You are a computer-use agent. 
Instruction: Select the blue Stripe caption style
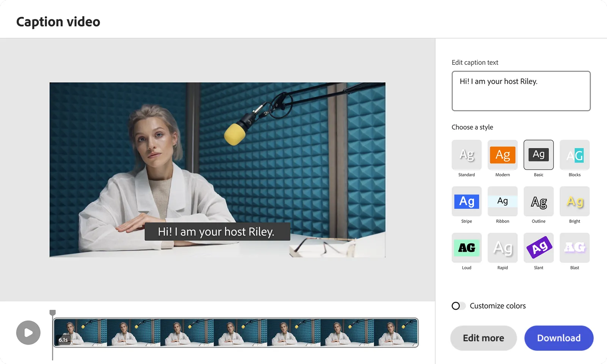pyautogui.click(x=466, y=201)
